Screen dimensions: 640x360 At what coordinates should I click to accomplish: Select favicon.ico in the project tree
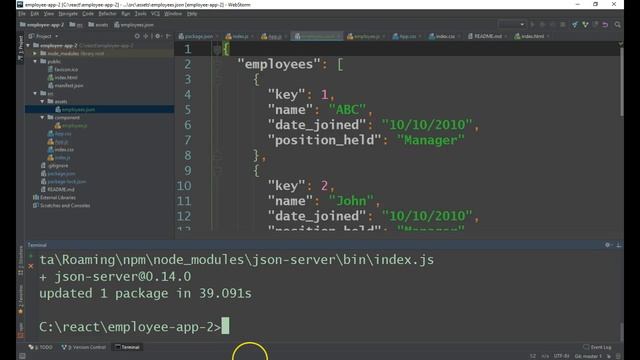tap(62, 69)
